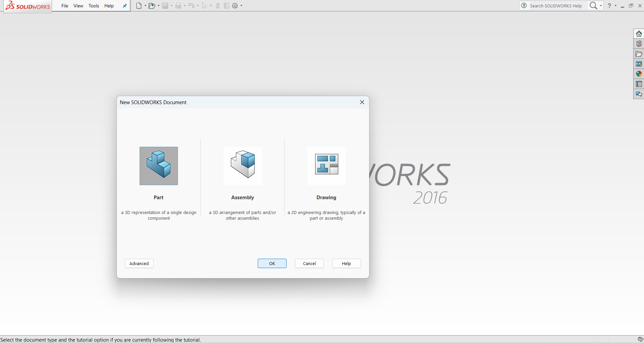Expand the search type dropdown arrow

[601, 6]
